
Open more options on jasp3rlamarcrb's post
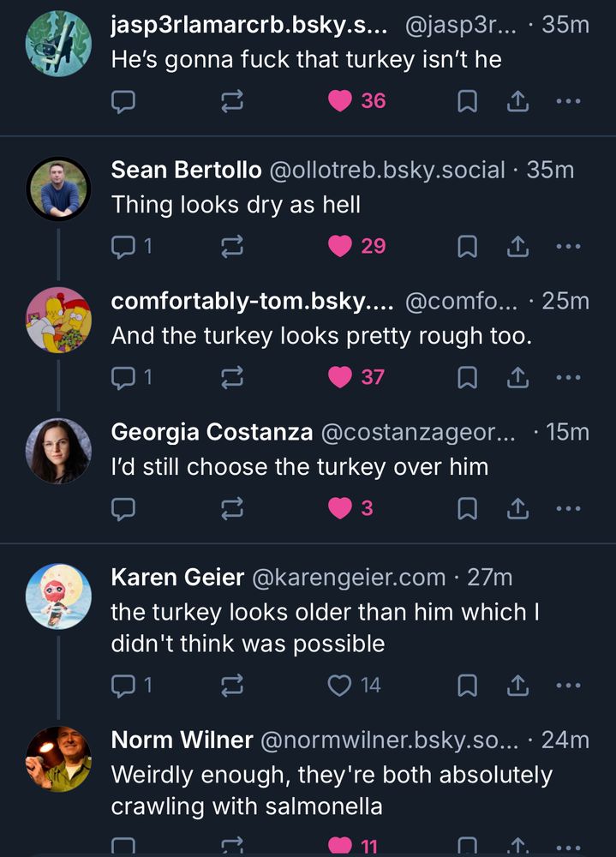tap(568, 102)
